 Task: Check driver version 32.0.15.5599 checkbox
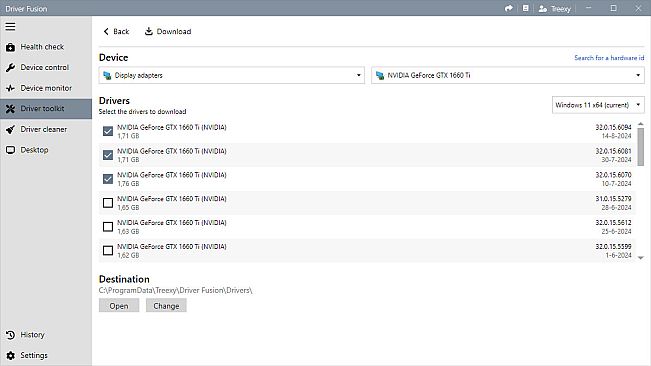point(108,251)
